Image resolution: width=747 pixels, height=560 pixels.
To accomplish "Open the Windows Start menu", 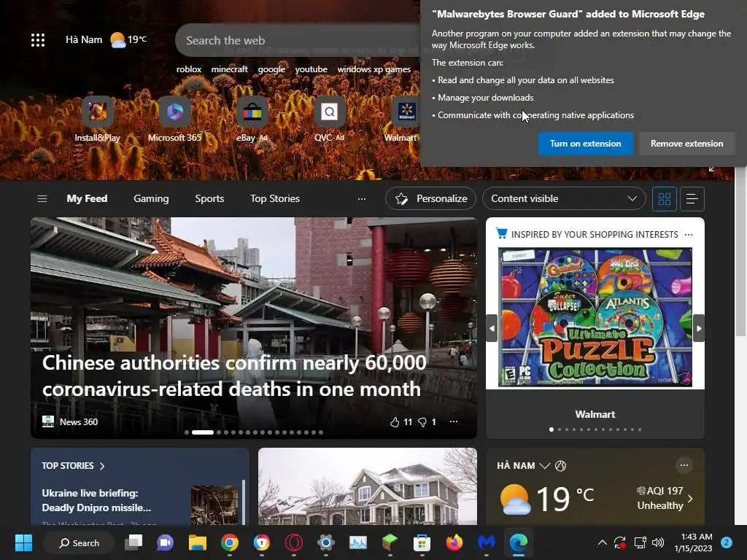I will click(x=23, y=542).
